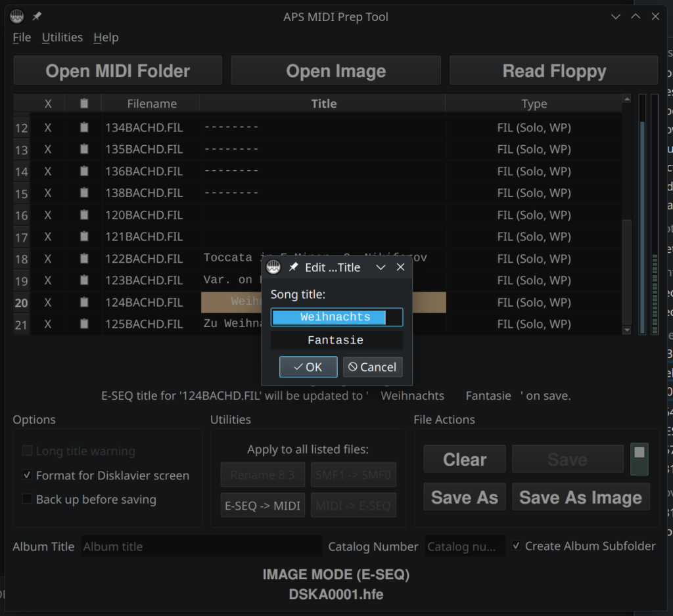Viewport: 673px width, 616px height.
Task: Select the Weihnachts song title text field
Action: pyautogui.click(x=336, y=317)
